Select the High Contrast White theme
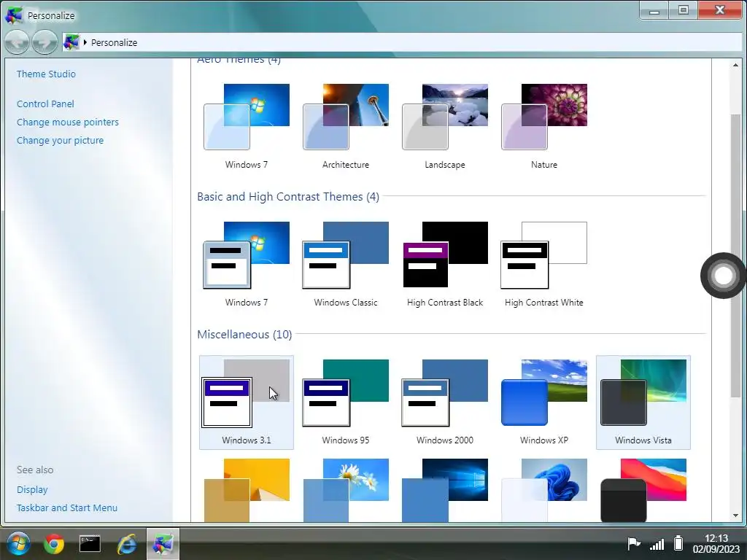Viewport: 747px width, 560px height. tap(543, 264)
